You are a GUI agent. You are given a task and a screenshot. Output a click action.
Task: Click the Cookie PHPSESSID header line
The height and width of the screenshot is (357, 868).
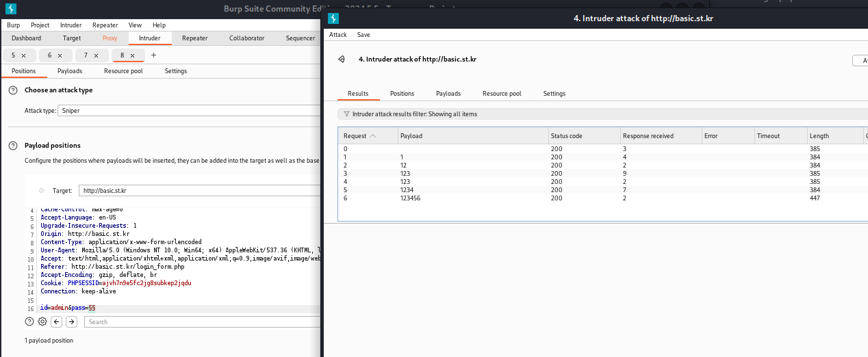point(116,283)
